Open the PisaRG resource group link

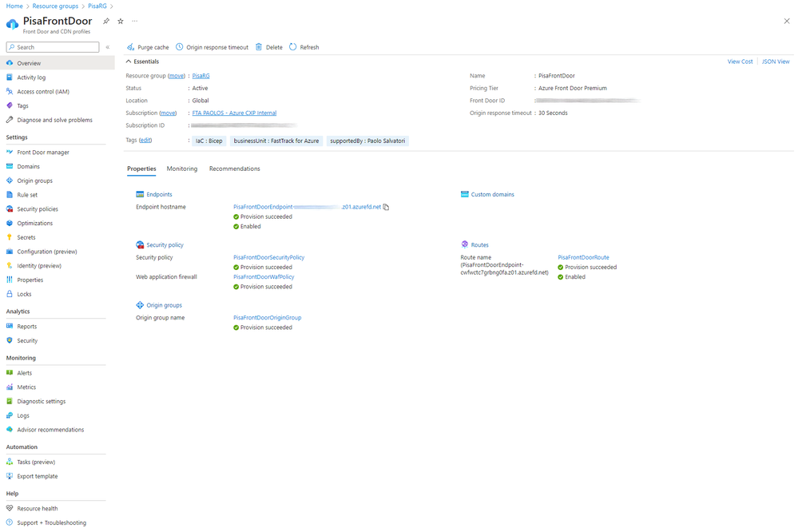201,76
